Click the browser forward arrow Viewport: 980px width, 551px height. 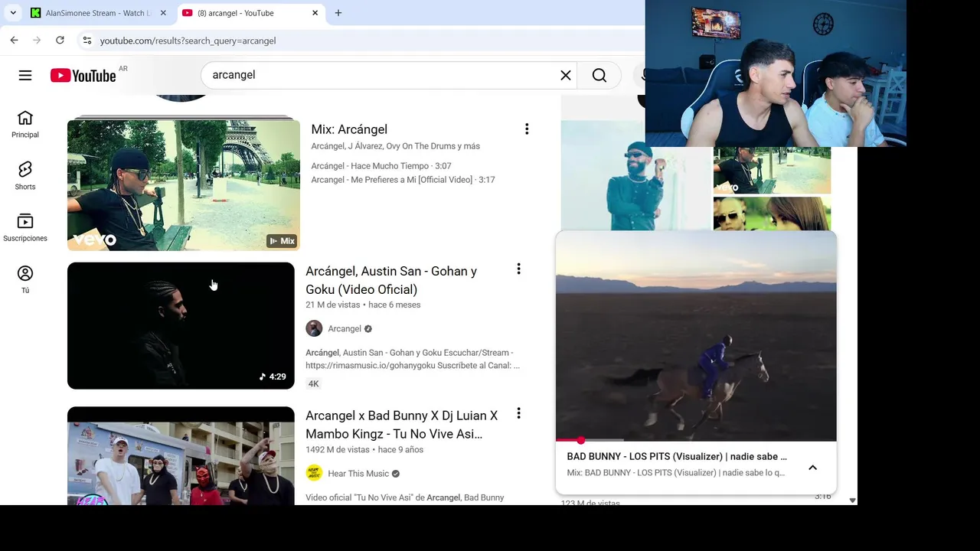[x=37, y=40]
